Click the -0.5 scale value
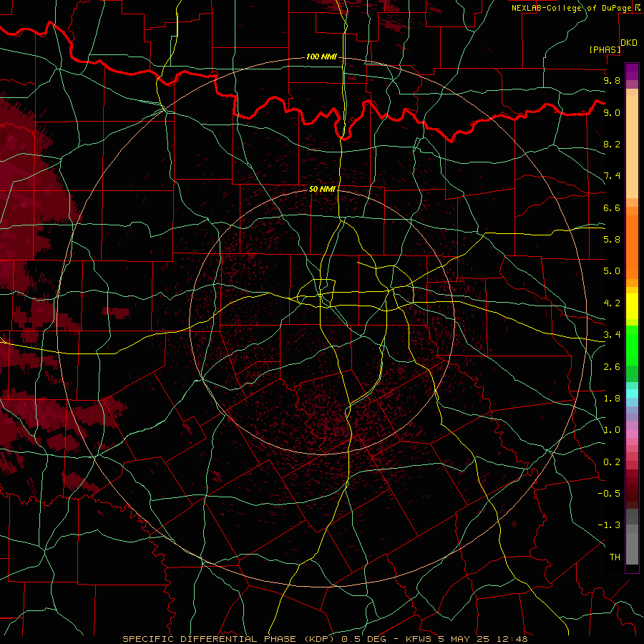This screenshot has height=644, width=644. [609, 494]
